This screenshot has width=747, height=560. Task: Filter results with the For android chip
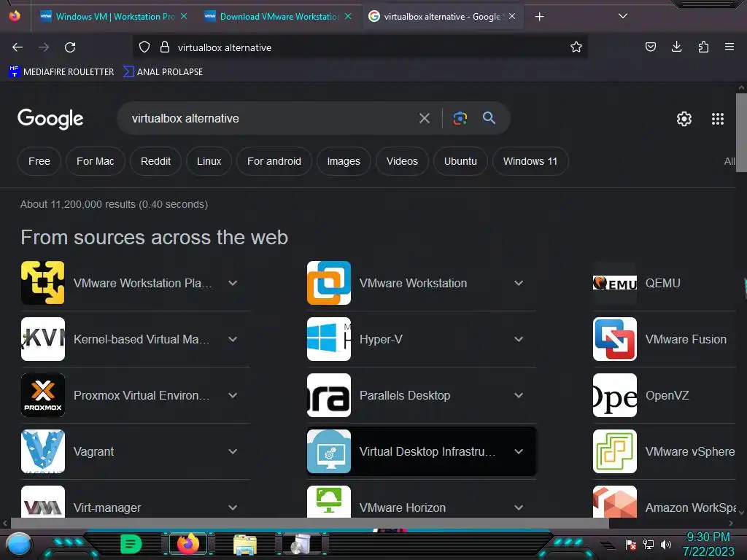point(274,161)
